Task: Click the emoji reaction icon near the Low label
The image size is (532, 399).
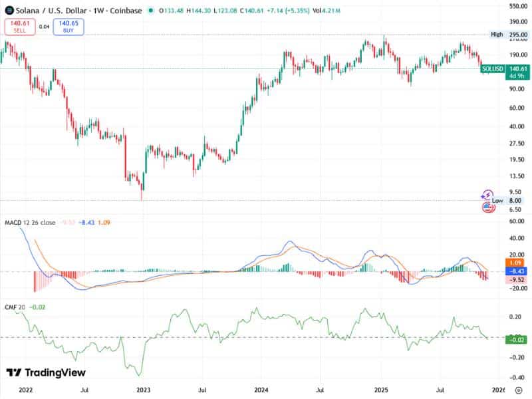Action: 487,206
